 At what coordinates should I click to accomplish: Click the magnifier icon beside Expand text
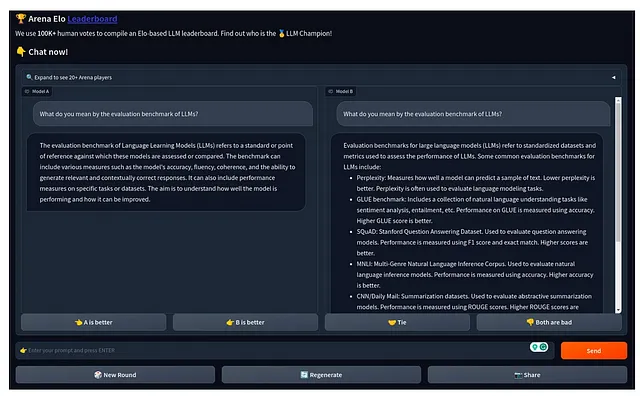(x=29, y=77)
